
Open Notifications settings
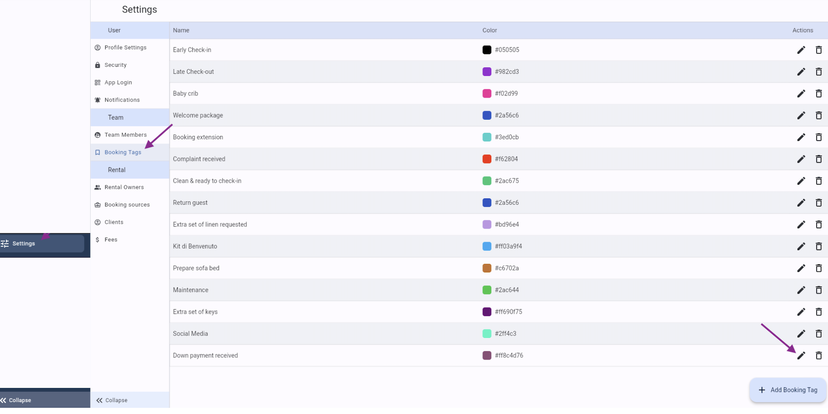coord(130,100)
